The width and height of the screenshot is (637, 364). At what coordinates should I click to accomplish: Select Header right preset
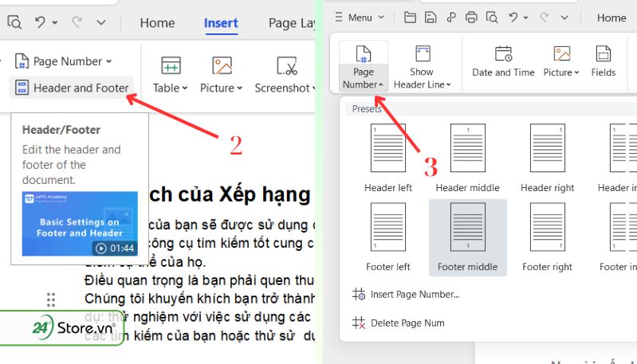click(x=547, y=159)
